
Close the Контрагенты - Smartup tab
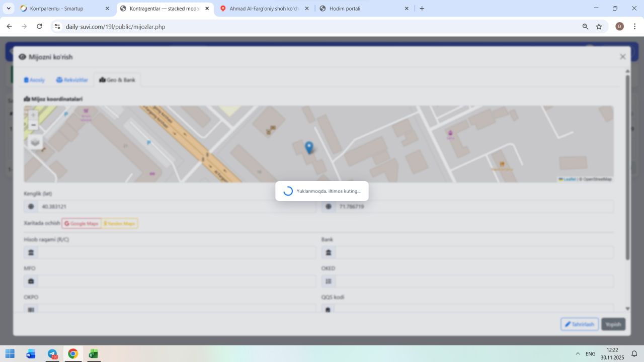[107, 9]
